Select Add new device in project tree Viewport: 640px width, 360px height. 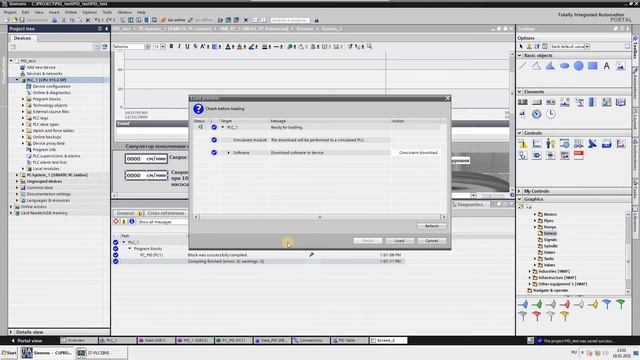(x=41, y=67)
